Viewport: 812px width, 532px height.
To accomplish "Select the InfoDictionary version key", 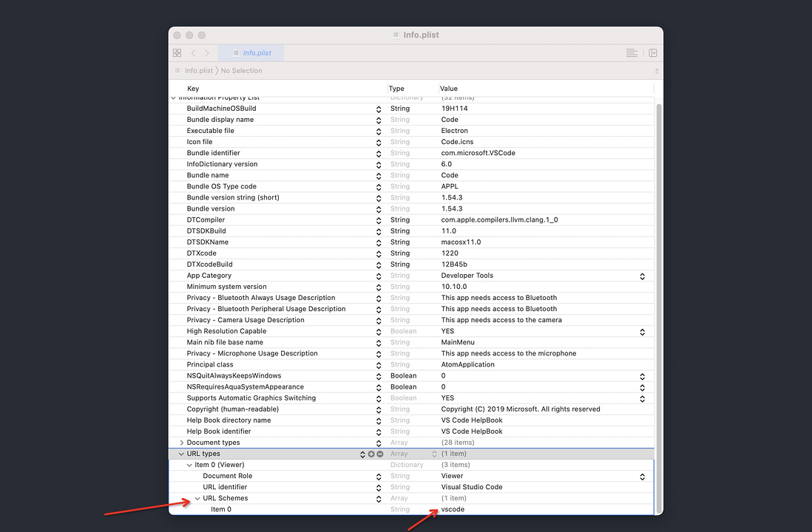I will pos(222,164).
